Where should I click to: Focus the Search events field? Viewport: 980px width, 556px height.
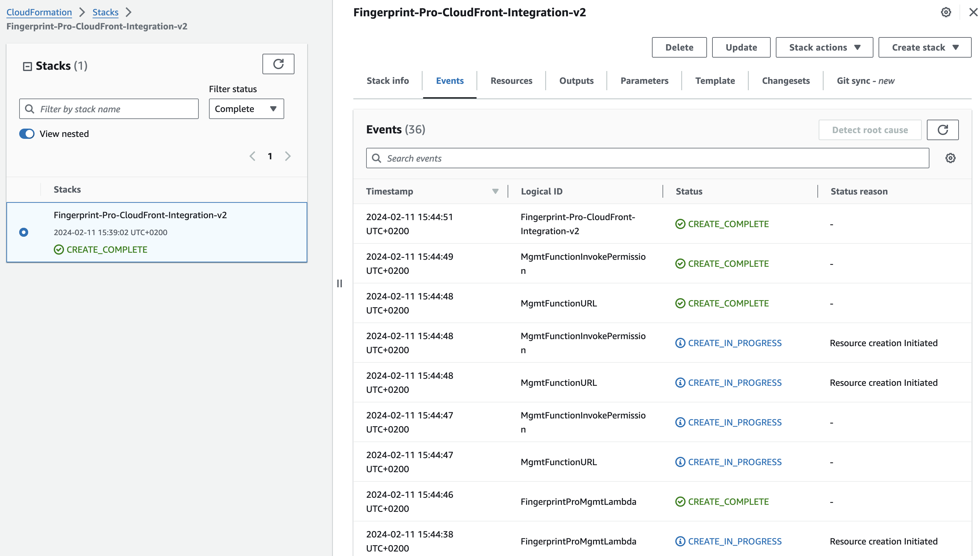[x=647, y=158]
